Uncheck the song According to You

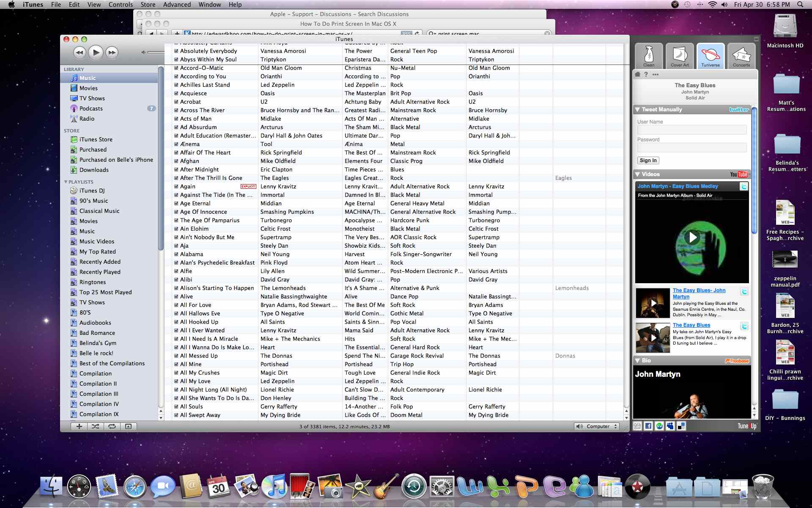[176, 76]
